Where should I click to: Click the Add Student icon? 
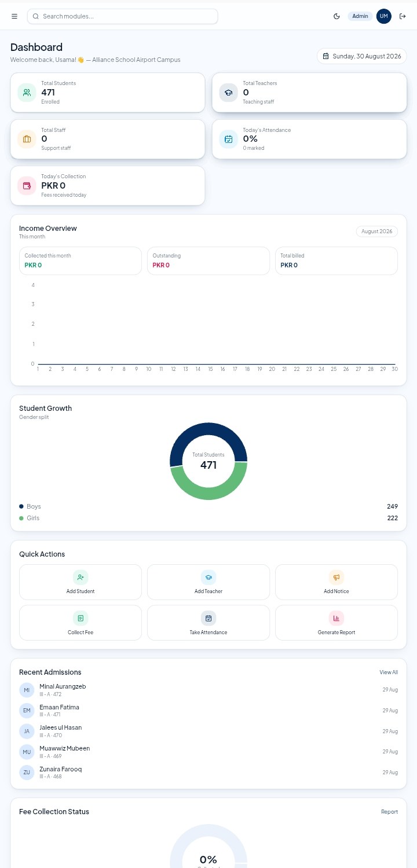[81, 577]
